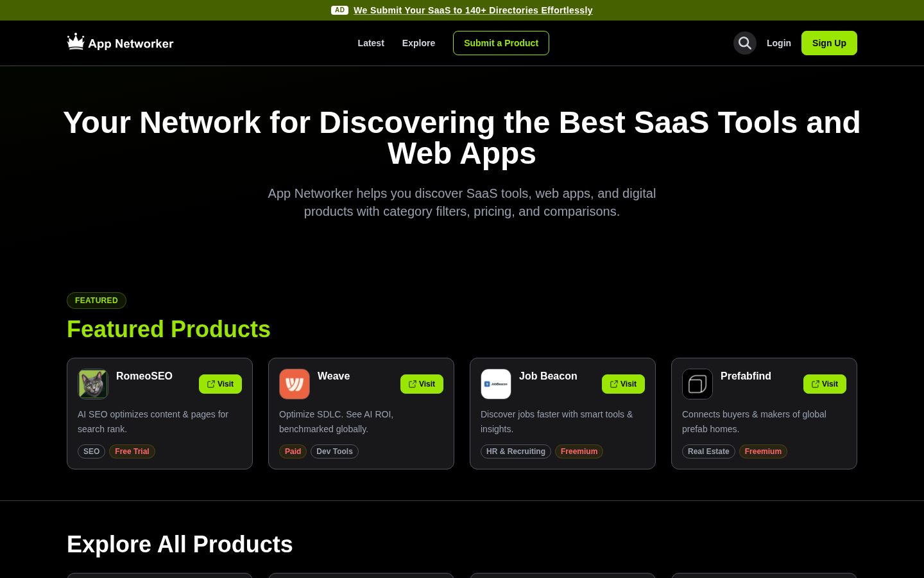Click the Submit a Product button
The height and width of the screenshot is (578, 924).
tap(501, 43)
